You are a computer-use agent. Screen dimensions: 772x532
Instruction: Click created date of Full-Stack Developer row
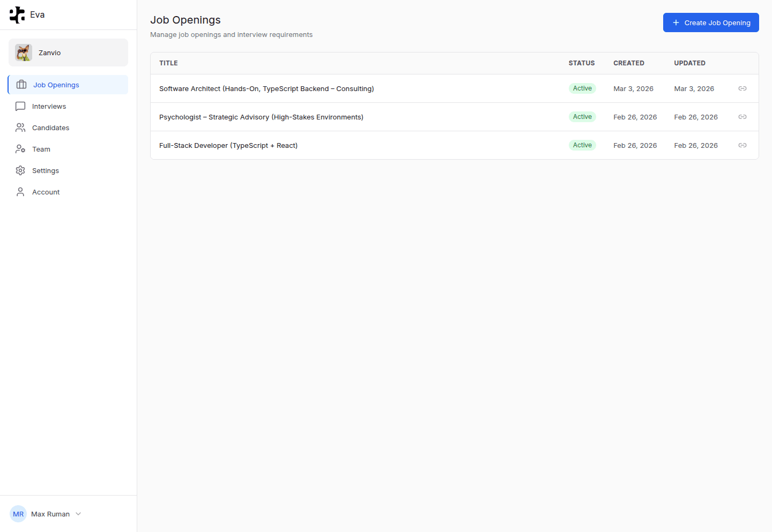635,145
